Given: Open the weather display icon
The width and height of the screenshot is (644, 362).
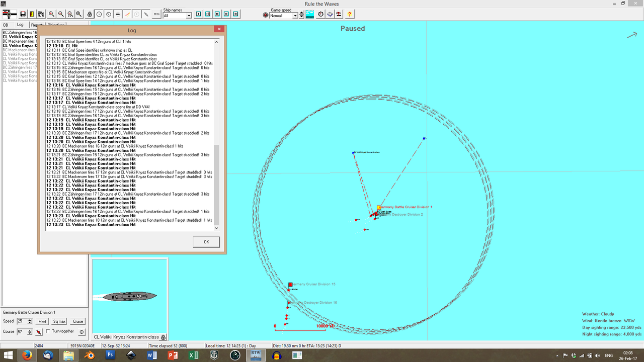Looking at the screenshot, I should 310,14.
